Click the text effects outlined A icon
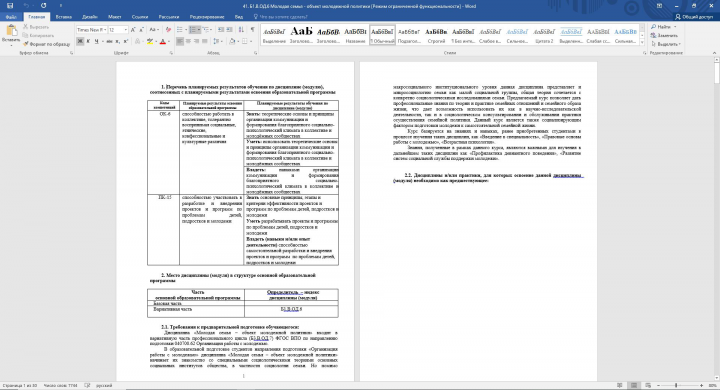 click(137, 41)
